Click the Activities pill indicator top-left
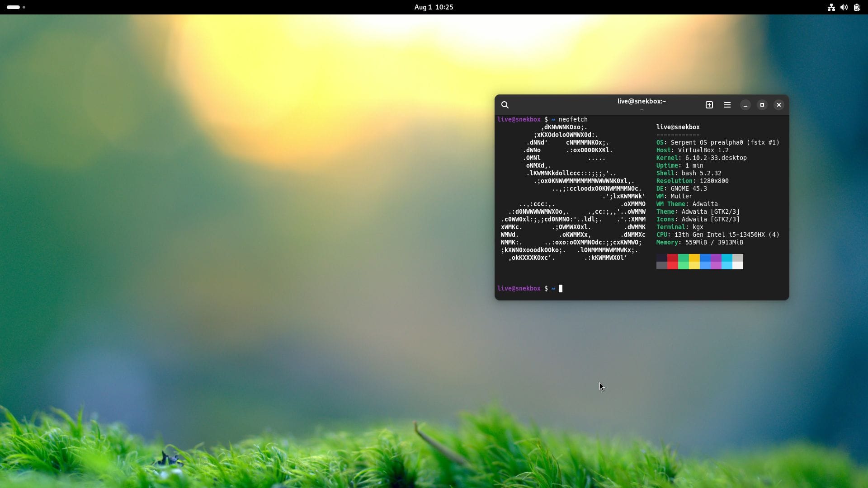This screenshot has height=488, width=868. 13,7
